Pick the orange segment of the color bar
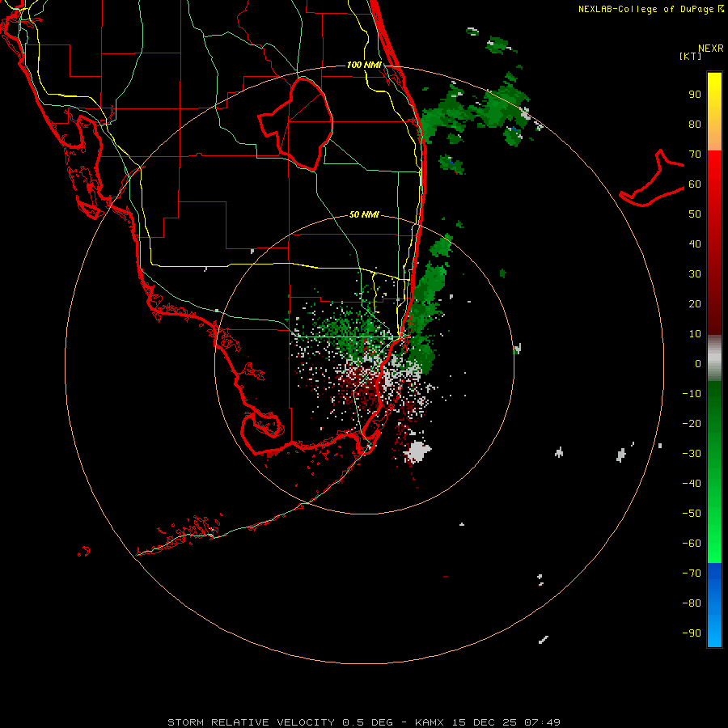Image resolution: width=728 pixels, height=728 pixels. (714, 135)
